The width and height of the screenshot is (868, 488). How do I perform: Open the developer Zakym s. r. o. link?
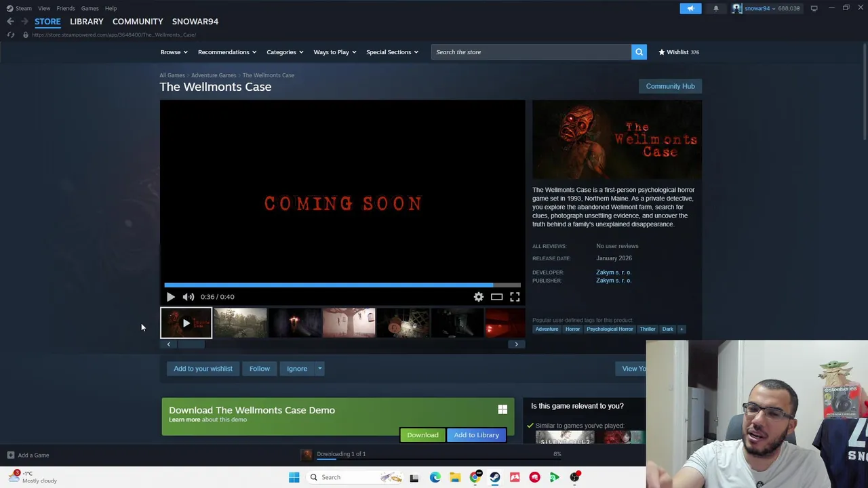614,272
